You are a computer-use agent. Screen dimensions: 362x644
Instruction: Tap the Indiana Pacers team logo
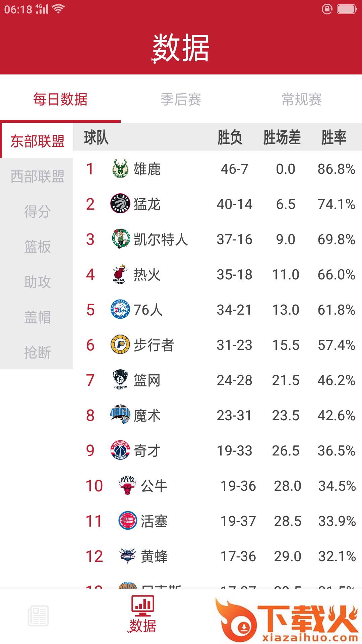[120, 345]
